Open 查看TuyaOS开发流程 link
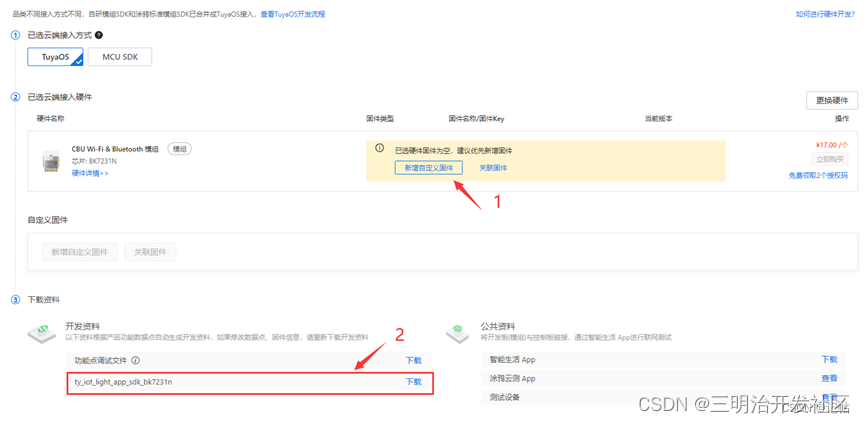Viewport: 865px width, 423px height. (293, 14)
